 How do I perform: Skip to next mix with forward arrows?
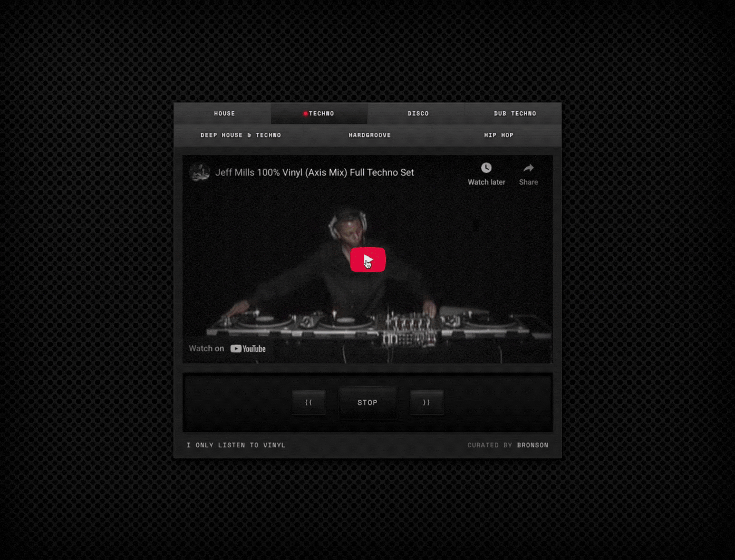427,402
